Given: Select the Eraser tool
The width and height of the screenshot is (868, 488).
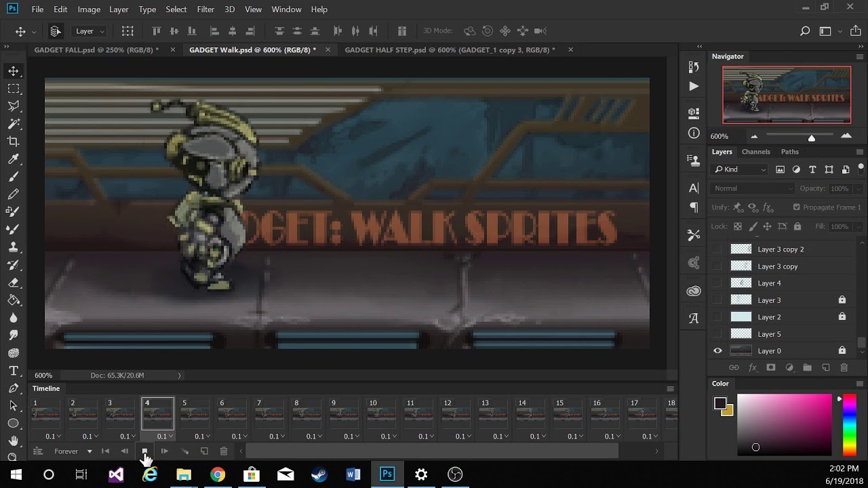Looking at the screenshot, I should tap(13, 283).
